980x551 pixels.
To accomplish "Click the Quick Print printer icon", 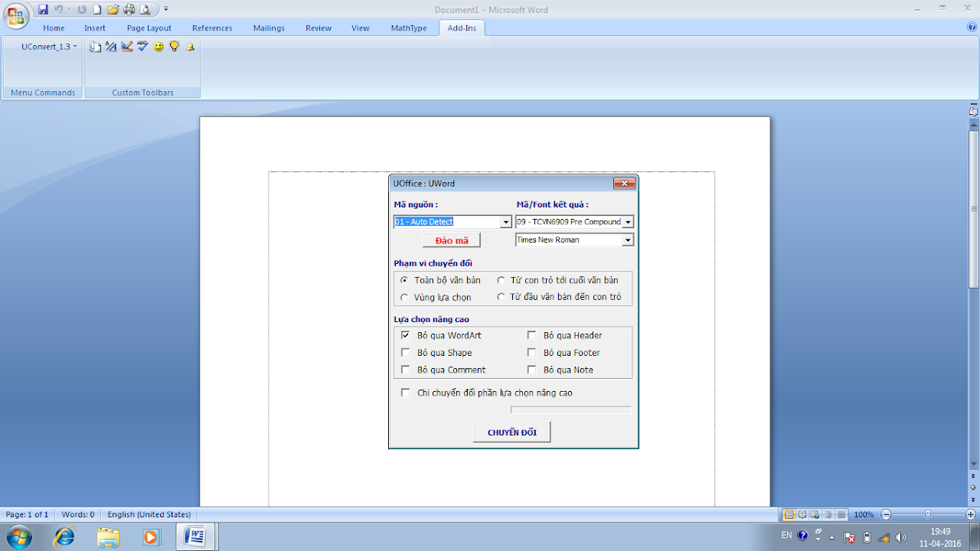I will tap(129, 10).
